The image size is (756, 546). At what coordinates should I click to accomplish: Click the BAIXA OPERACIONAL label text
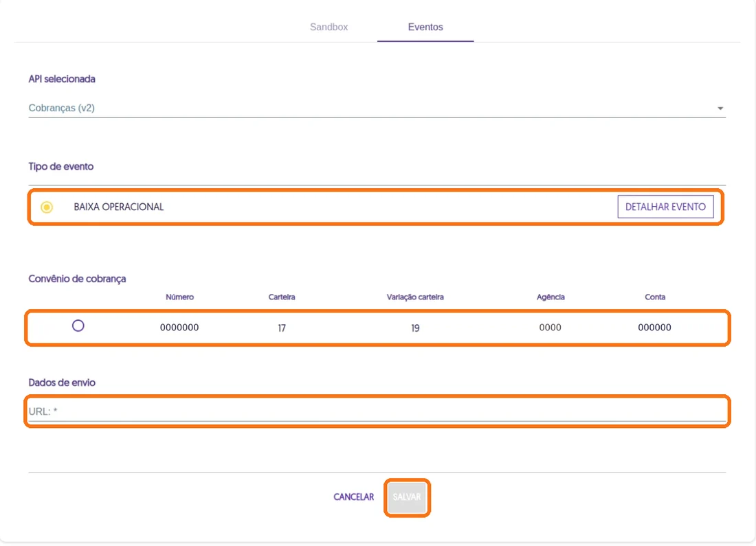pyautogui.click(x=119, y=207)
